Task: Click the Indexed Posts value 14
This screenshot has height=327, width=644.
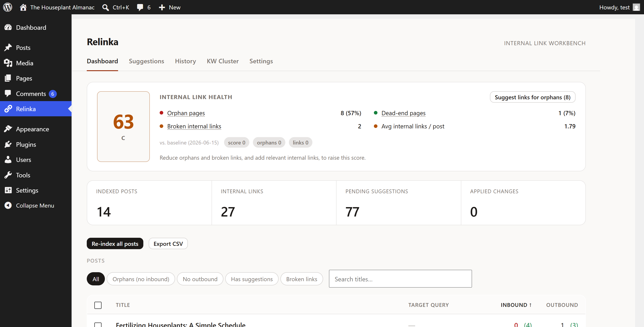Action: [104, 212]
